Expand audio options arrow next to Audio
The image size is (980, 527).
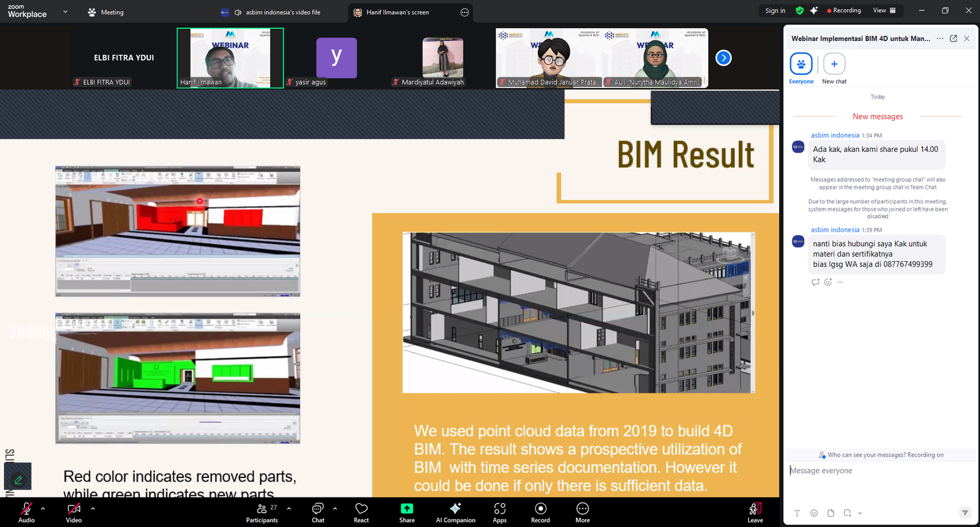[43, 508]
